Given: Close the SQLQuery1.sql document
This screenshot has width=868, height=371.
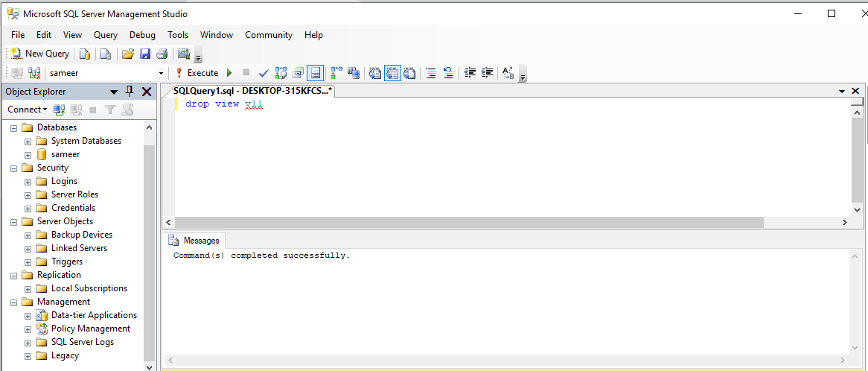Looking at the screenshot, I should 855,91.
